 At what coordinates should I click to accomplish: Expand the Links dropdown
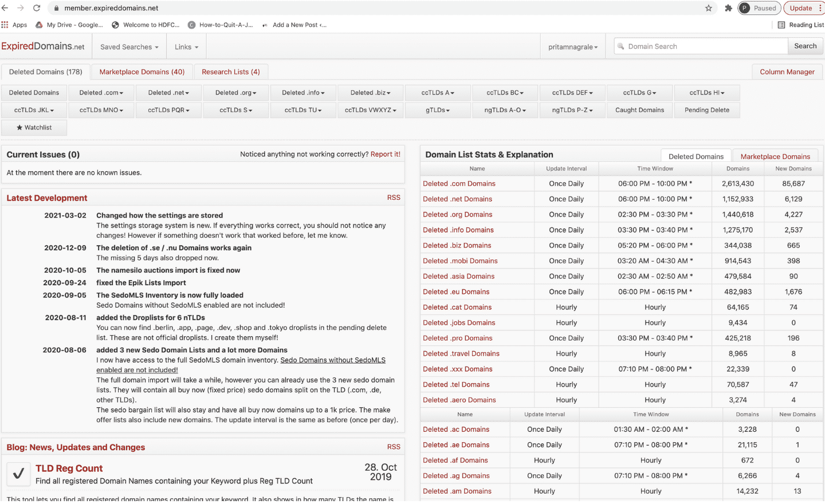(186, 47)
